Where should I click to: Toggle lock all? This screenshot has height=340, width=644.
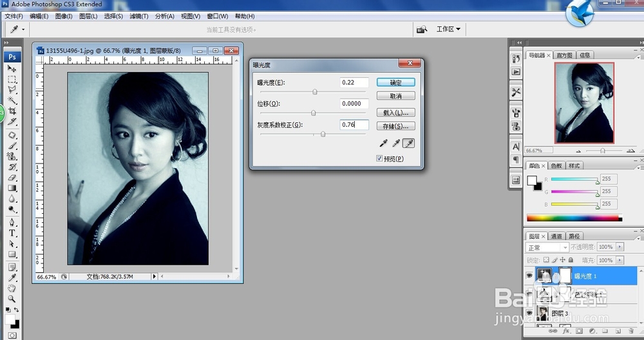tap(571, 260)
